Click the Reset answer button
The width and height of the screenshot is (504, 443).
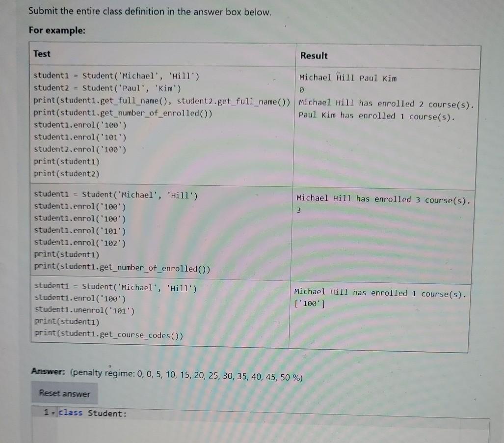[x=64, y=393]
